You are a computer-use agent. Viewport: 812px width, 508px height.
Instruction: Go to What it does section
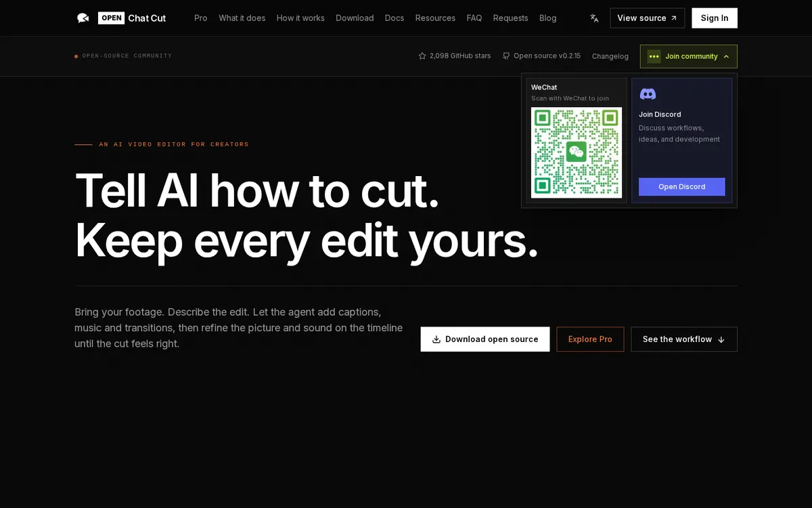pos(242,18)
